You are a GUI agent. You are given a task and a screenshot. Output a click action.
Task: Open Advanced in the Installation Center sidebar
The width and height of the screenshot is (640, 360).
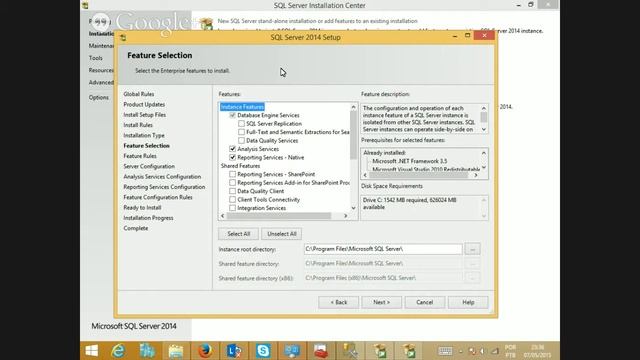(101, 82)
